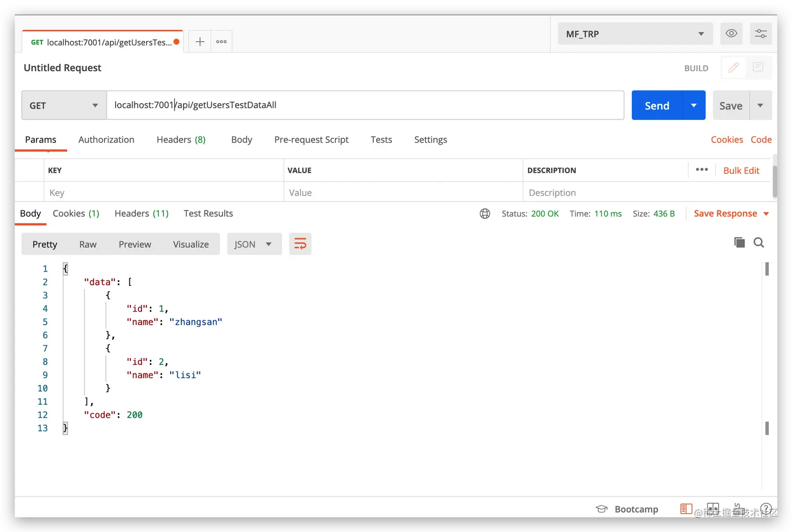Click the pencil Build mode icon

click(733, 68)
